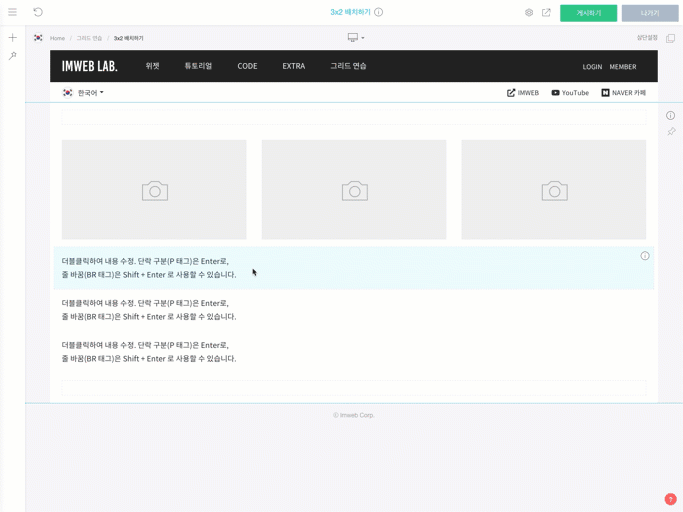
Task: Select the first image placeholder
Action: pyautogui.click(x=154, y=190)
